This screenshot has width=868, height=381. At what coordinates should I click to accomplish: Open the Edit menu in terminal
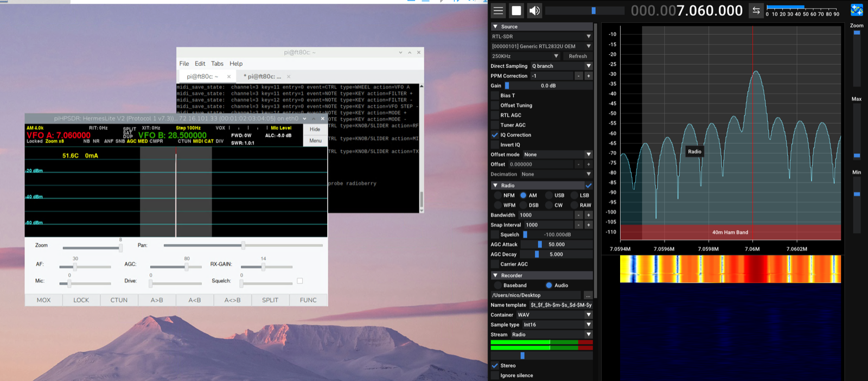200,63
